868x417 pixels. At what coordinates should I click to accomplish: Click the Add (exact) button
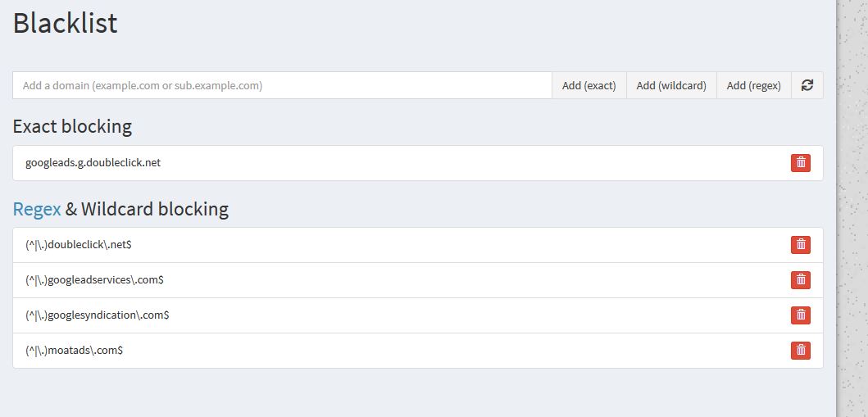click(x=589, y=85)
